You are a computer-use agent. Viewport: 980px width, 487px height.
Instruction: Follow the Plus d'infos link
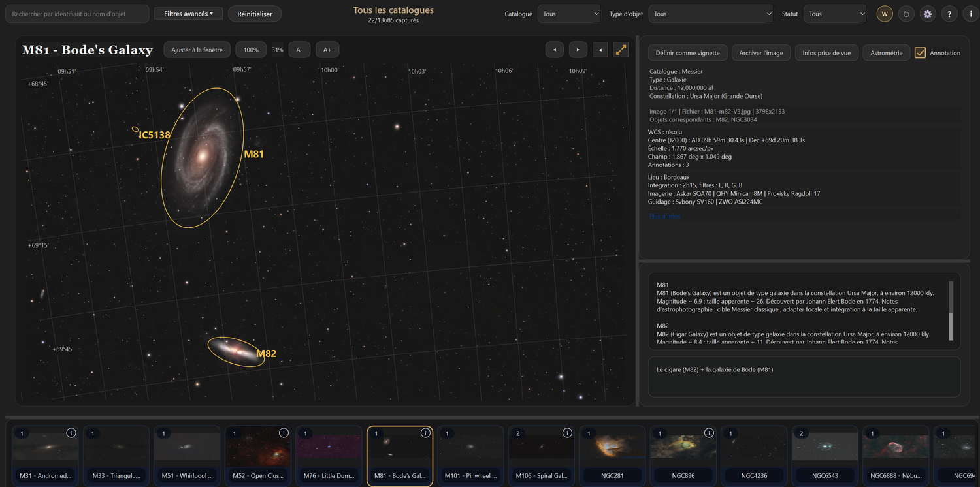coord(664,216)
